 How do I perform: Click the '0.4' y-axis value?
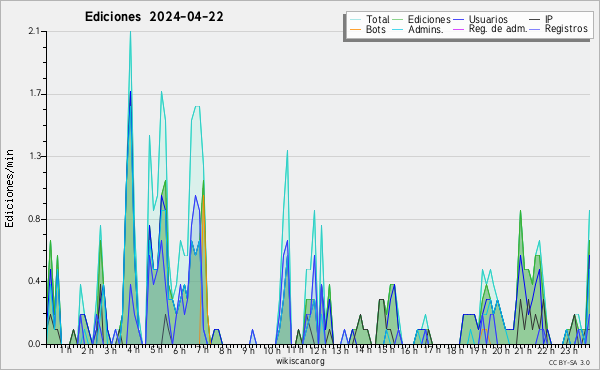click(x=34, y=281)
